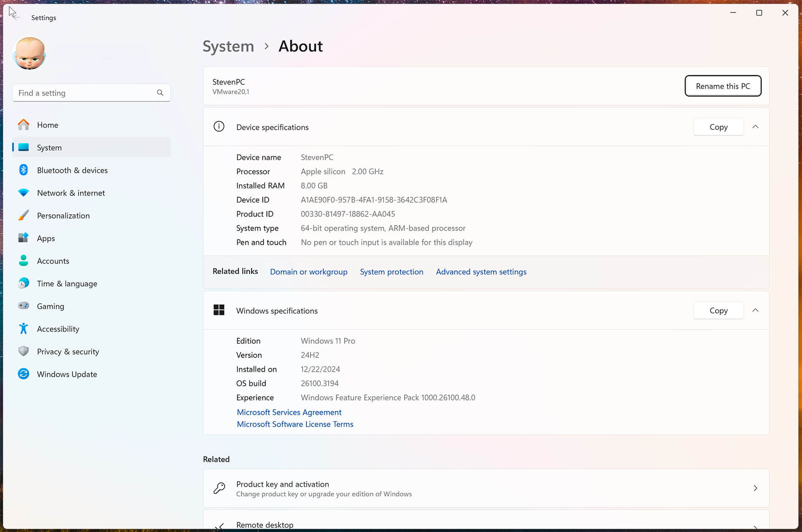Open Windows Update settings
This screenshot has height=532, width=802.
coord(91,374)
